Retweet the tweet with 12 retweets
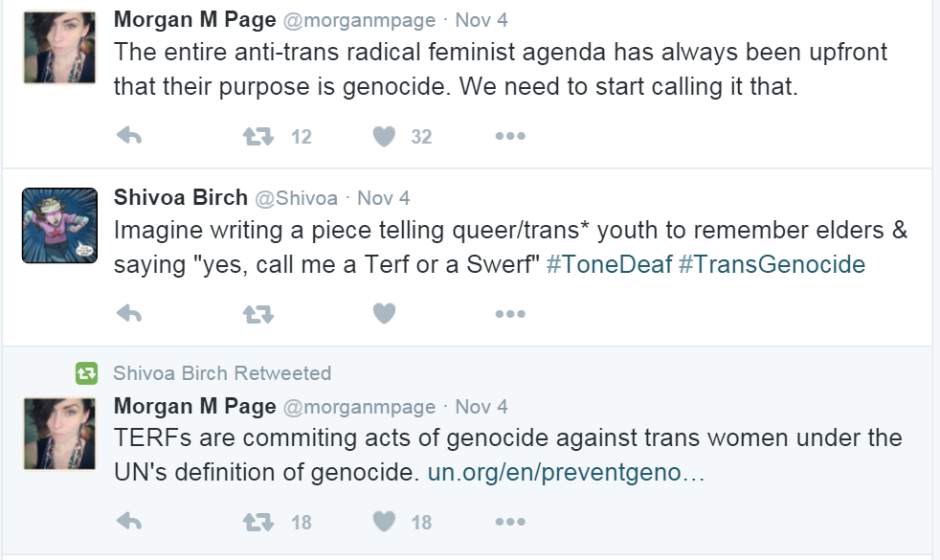Viewport: 940px width, 560px height. [257, 137]
